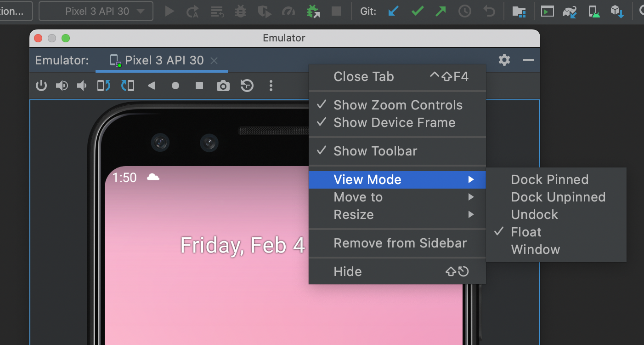Viewport: 644px width, 345px height.
Task: Run the app with the green play icon
Action: pyautogui.click(x=169, y=11)
